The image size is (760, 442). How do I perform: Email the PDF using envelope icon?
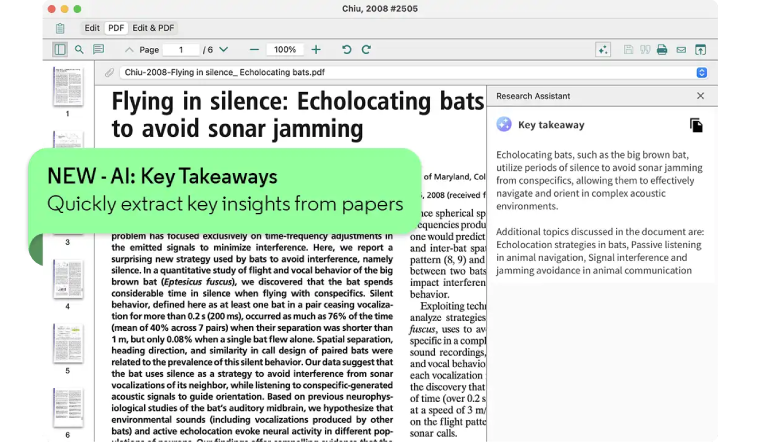pos(681,49)
